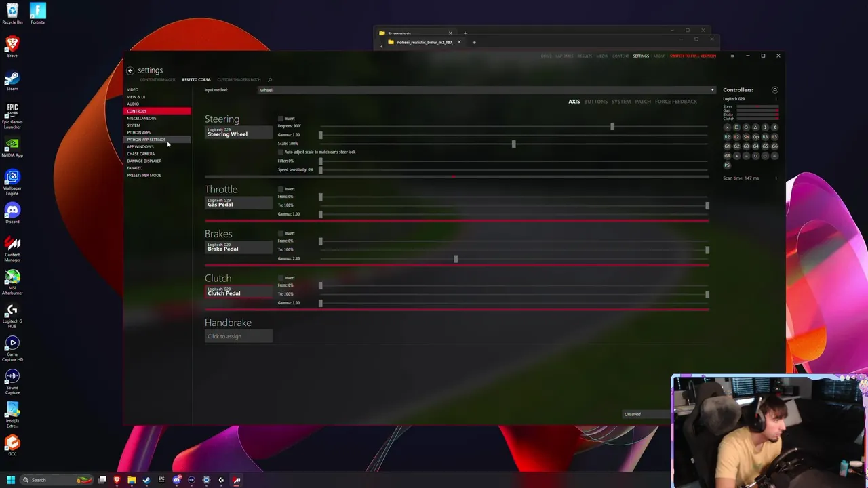Click the triangle controller button indicator
The image size is (868, 488).
755,127
